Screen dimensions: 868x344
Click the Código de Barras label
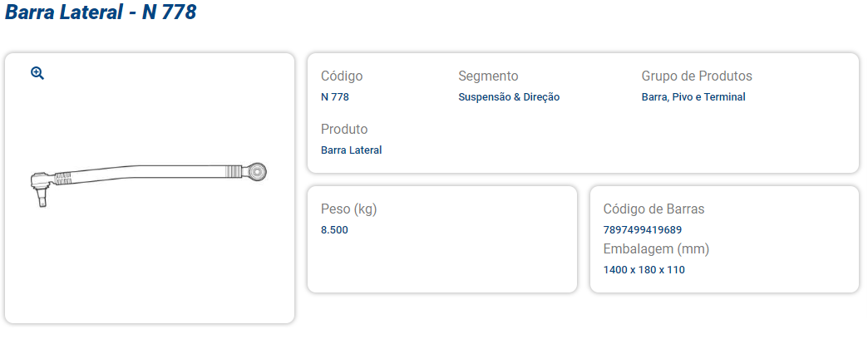pos(653,209)
